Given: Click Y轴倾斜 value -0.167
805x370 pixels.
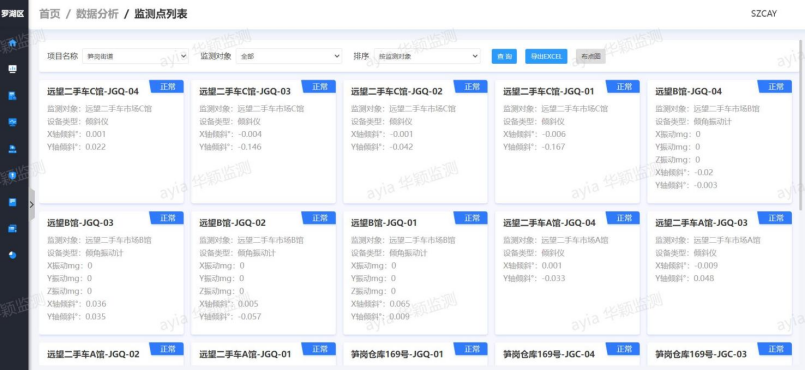Looking at the screenshot, I should point(553,147).
